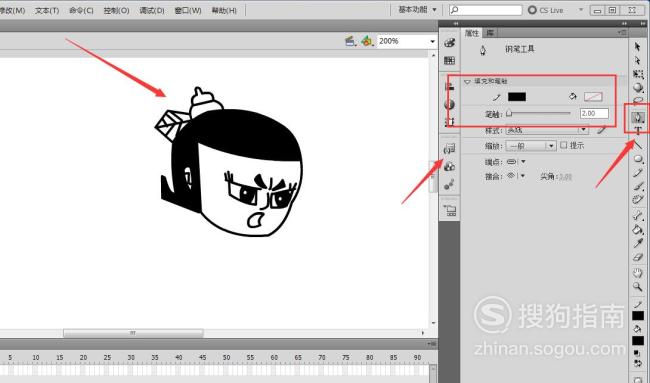Click the stroke width 2.00 field
The image size is (650, 383).
coord(594,113)
